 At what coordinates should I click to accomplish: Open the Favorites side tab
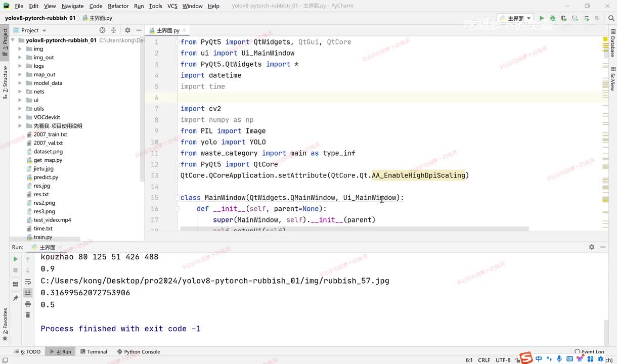point(5,325)
